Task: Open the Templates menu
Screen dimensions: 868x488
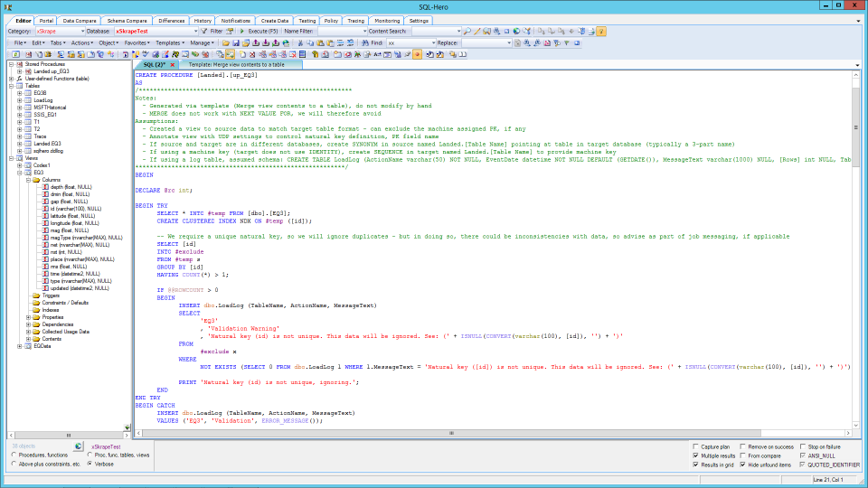Action: (169, 42)
